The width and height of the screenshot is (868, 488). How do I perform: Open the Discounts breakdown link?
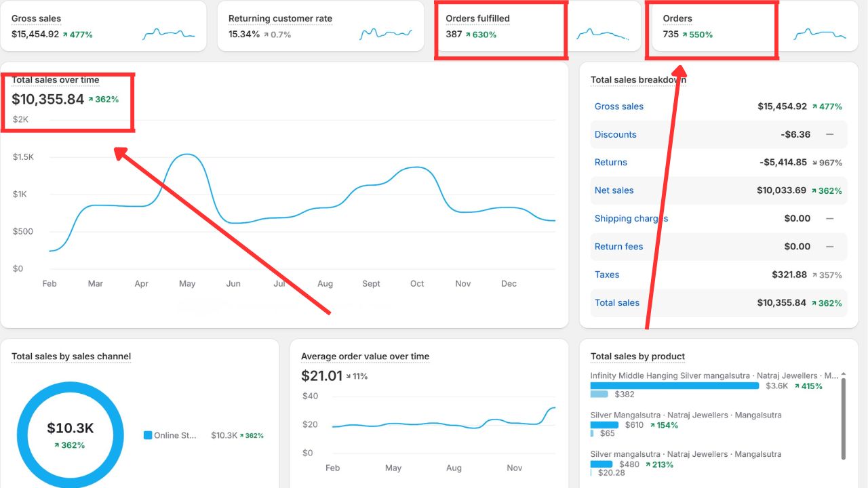point(616,134)
